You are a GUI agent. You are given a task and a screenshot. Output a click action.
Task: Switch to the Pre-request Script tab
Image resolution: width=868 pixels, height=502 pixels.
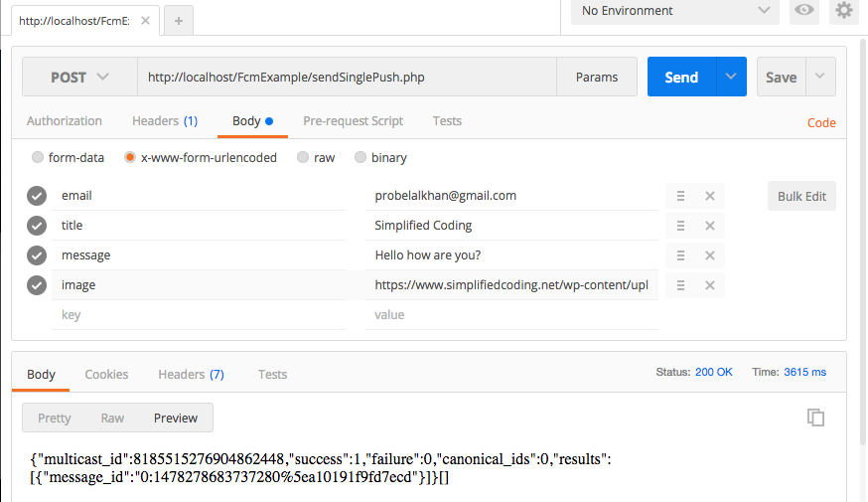[353, 121]
